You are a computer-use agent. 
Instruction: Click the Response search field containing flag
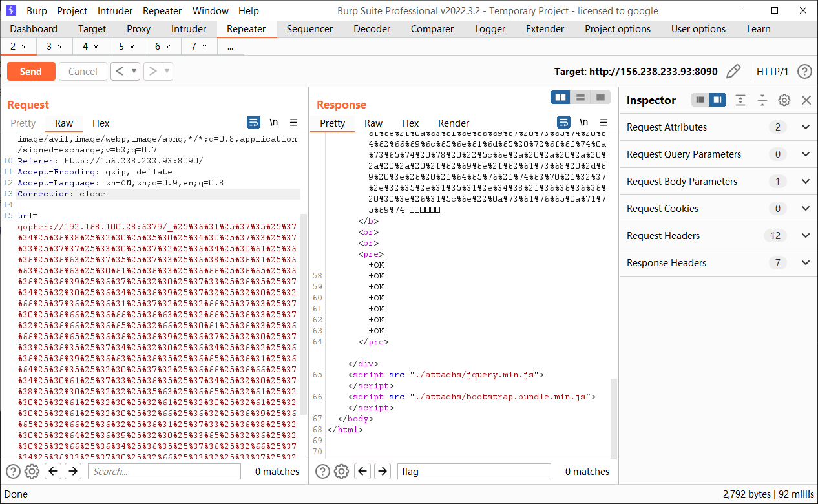click(x=474, y=472)
